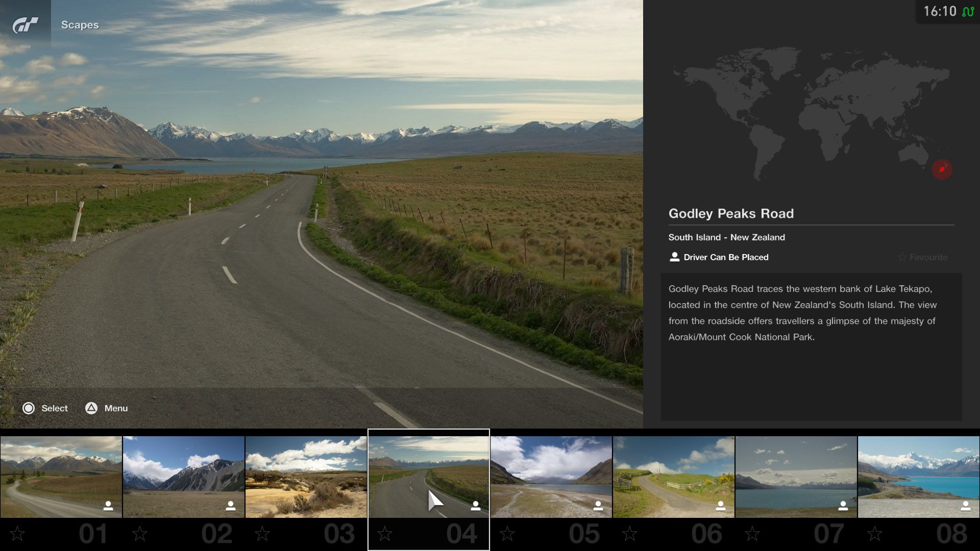Viewport: 980px width, 551px height.
Task: Click the triangle Menu button icon
Action: 91,408
